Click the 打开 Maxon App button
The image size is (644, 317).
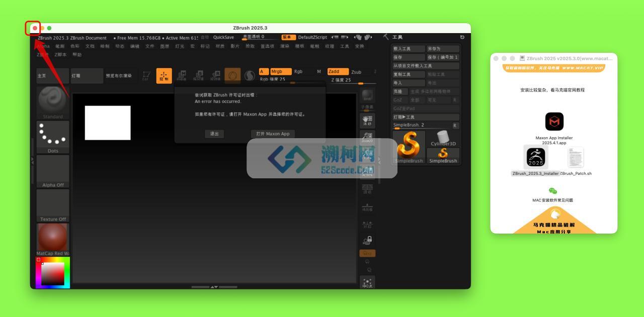(273, 134)
